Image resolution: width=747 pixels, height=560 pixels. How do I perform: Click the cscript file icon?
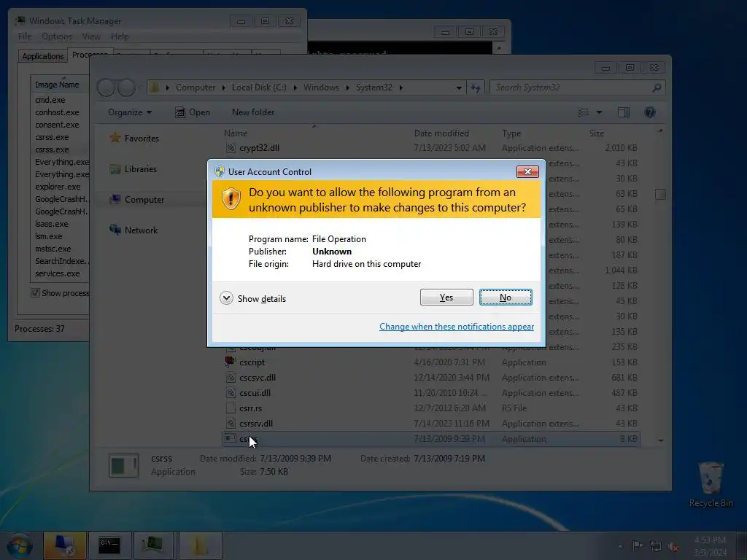231,362
